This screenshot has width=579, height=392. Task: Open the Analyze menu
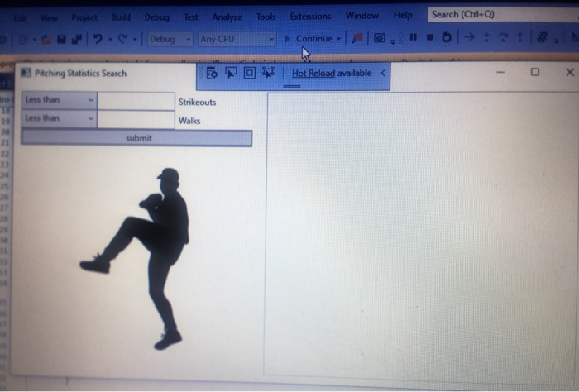227,17
